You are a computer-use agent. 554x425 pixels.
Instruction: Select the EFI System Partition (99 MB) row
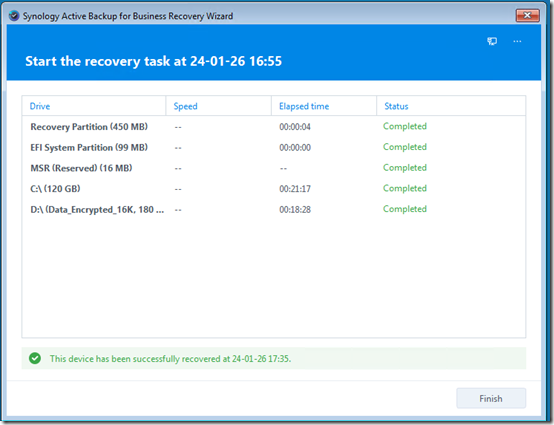[273, 147]
